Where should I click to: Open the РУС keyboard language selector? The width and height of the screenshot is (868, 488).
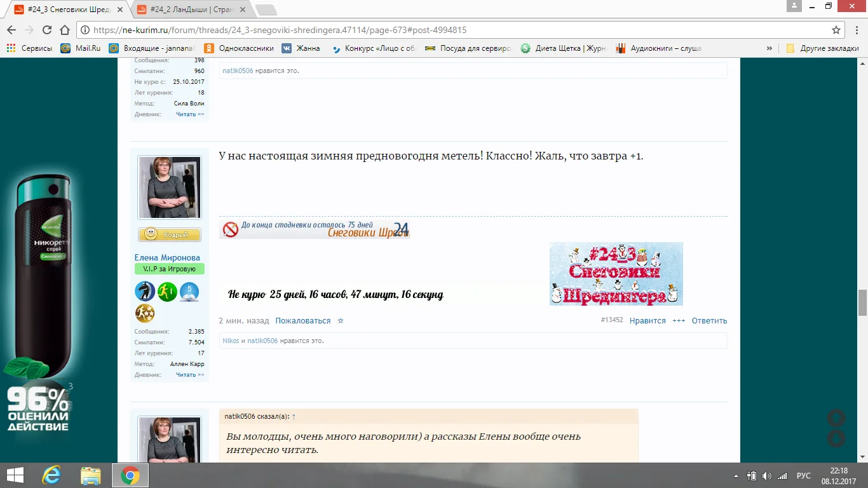pyautogui.click(x=804, y=476)
